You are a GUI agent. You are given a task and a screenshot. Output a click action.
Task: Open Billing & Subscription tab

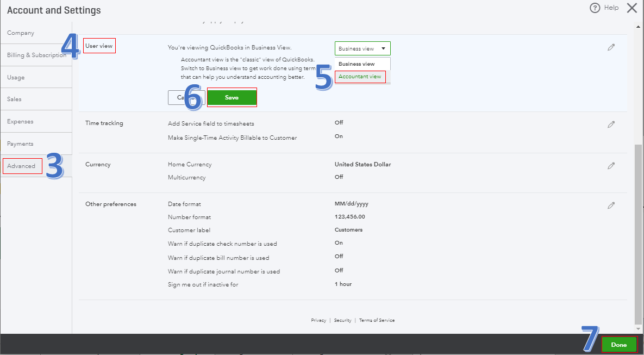click(x=36, y=55)
